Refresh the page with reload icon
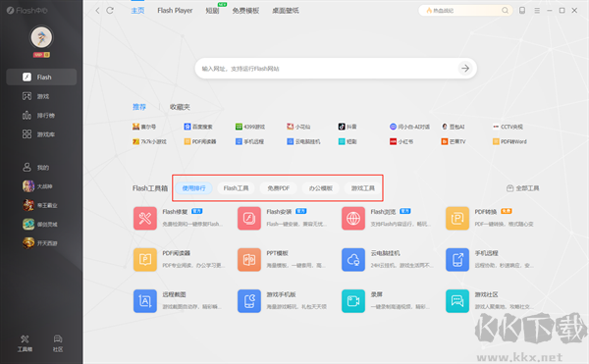The width and height of the screenshot is (589, 364). (110, 11)
